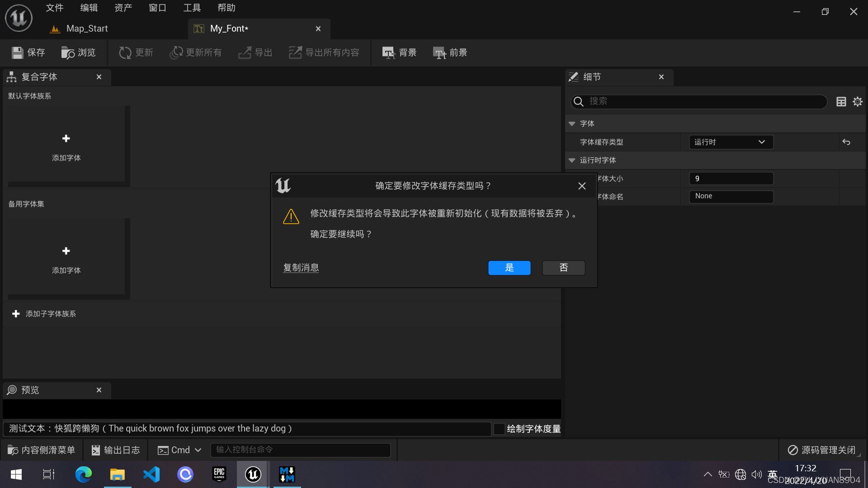
Task: Open the font cache type dropdown
Action: [731, 142]
